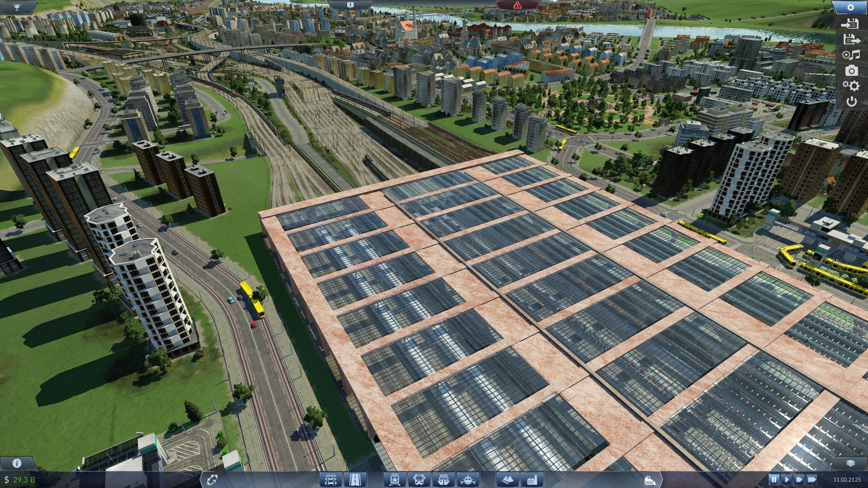Open the map layers button
Image resolution: width=868 pixels, height=488 pixels.
(x=850, y=463)
